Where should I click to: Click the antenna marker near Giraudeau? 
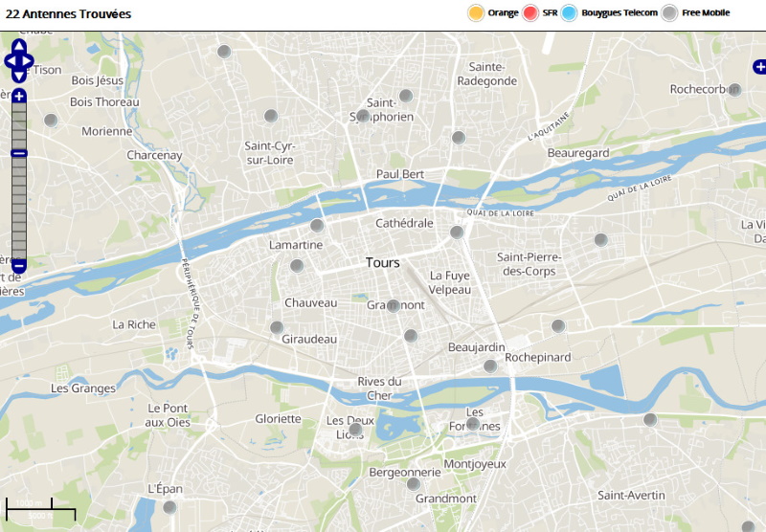[x=277, y=328]
